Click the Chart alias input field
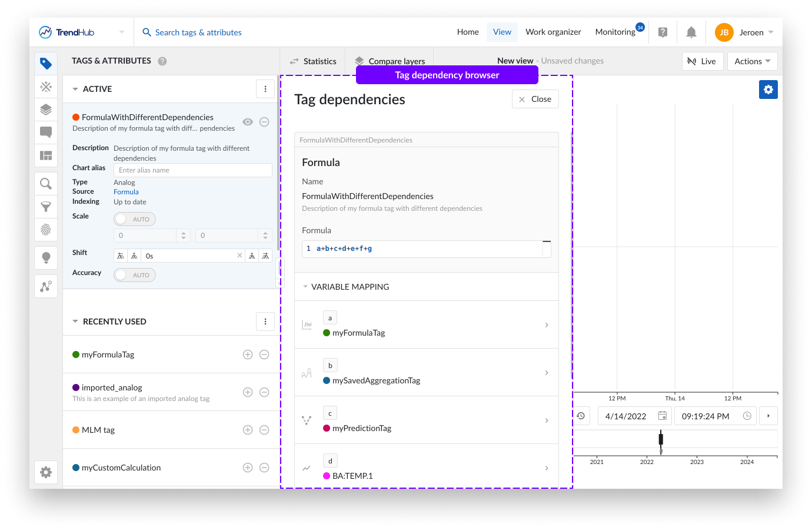 192,170
